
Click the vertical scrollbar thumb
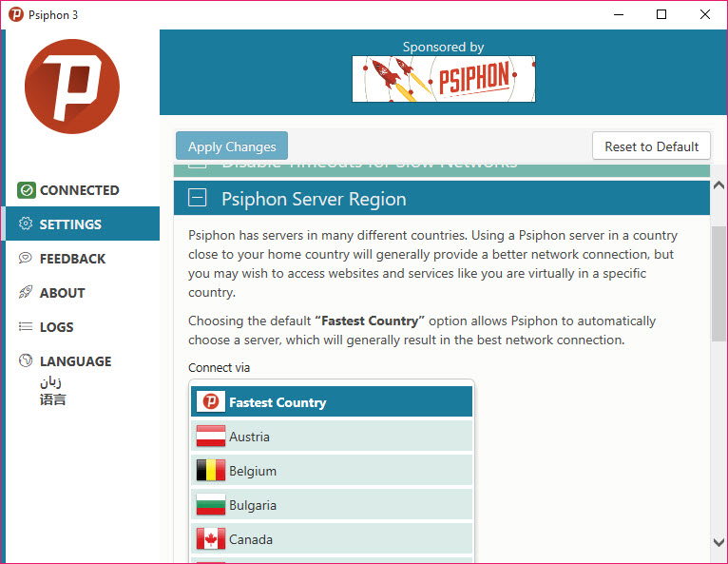718,283
